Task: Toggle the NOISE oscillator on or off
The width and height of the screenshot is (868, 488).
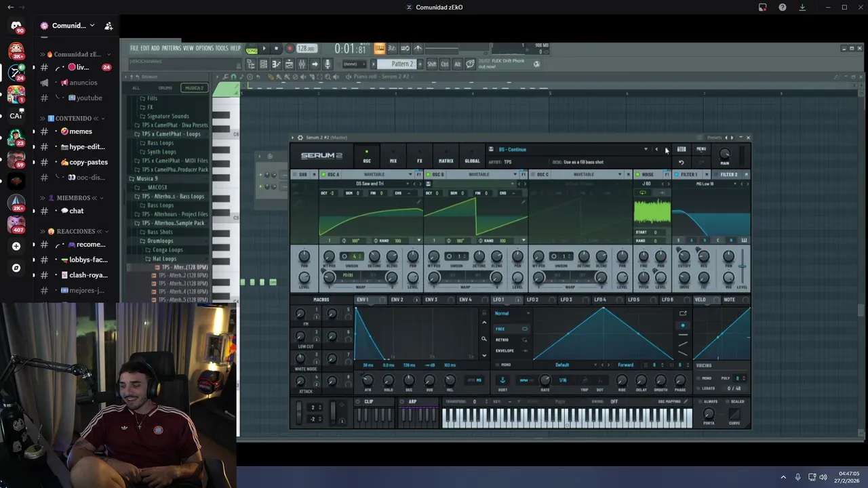Action: 637,174
